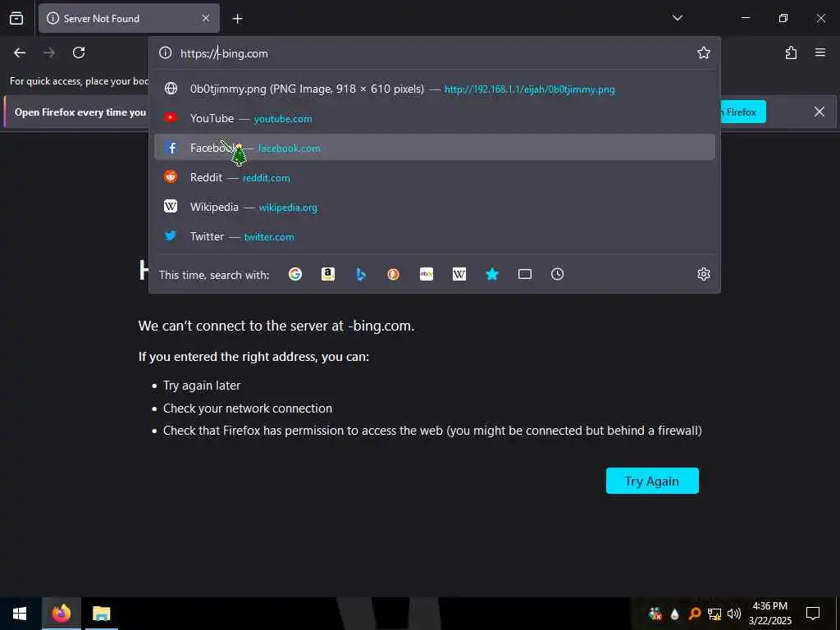Viewport: 840px width, 630px height.
Task: Search this time with Amazon
Action: (x=328, y=274)
